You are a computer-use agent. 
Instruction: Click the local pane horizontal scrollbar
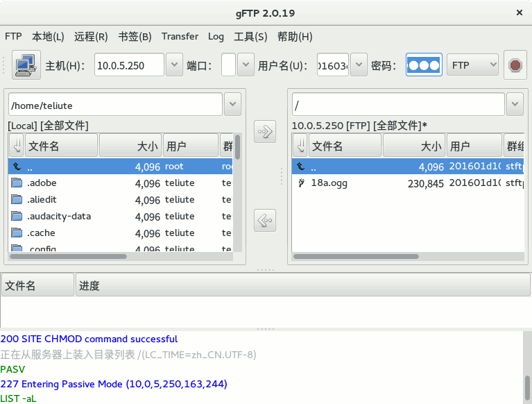tap(68, 257)
